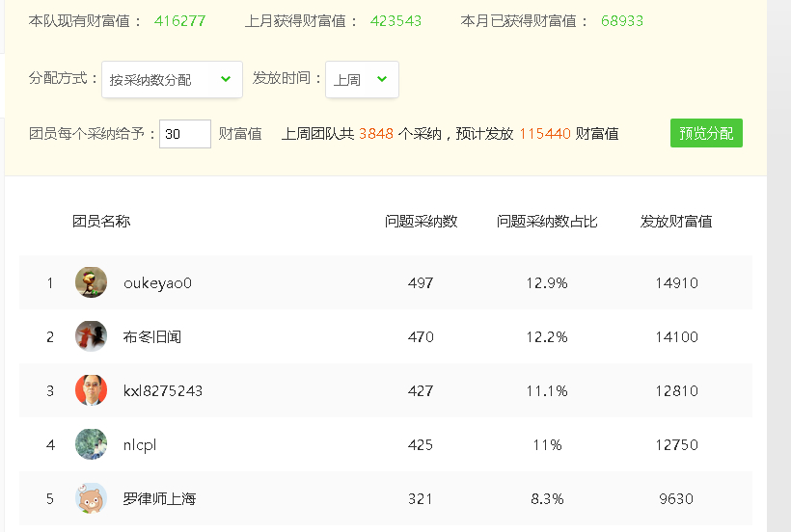Open the 发放时间 上周 dropdown
Viewport: 791px width, 532px height.
[x=362, y=80]
